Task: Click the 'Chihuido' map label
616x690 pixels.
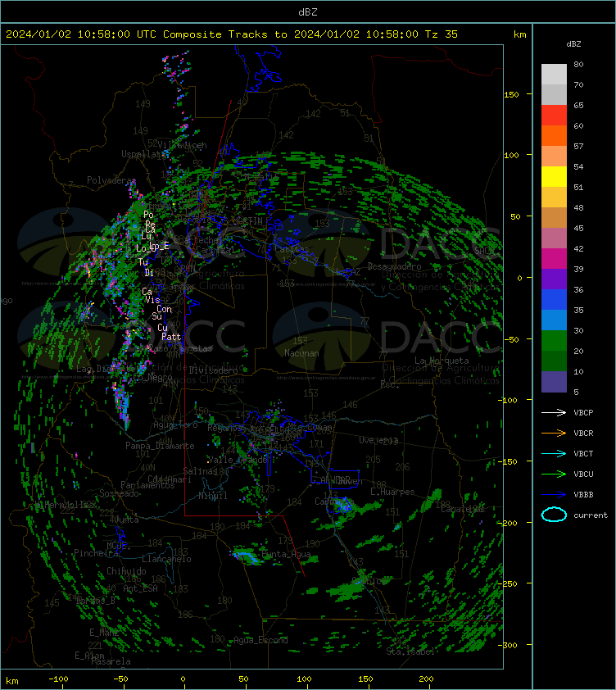Action: [126, 571]
